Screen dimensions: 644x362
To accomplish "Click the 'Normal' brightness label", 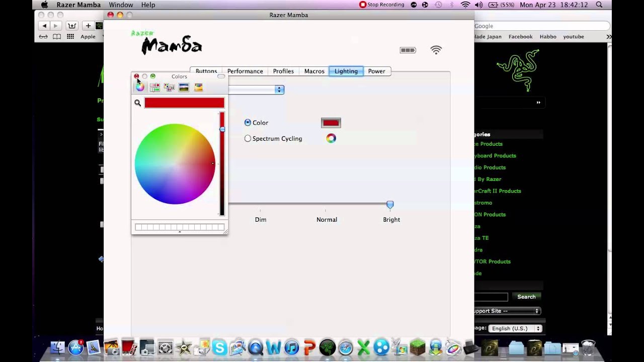I will click(x=327, y=220).
